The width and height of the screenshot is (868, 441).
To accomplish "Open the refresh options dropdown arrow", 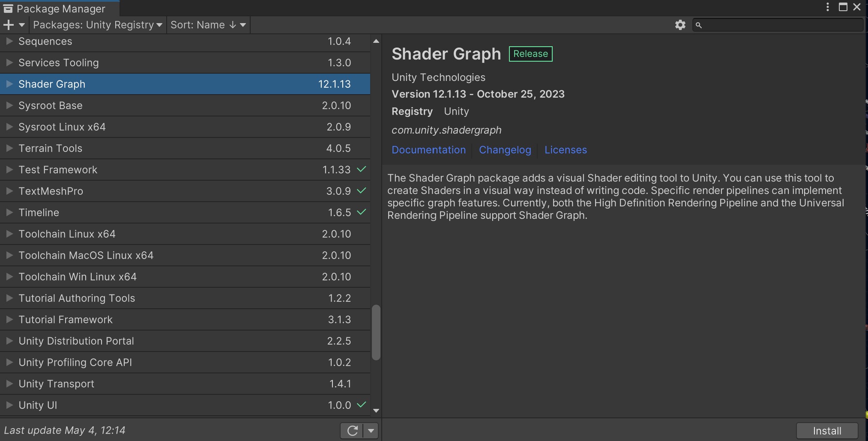I will tap(371, 430).
